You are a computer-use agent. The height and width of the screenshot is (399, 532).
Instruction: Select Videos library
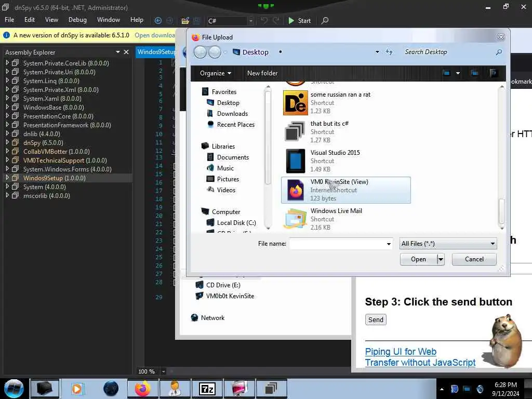[226, 190]
